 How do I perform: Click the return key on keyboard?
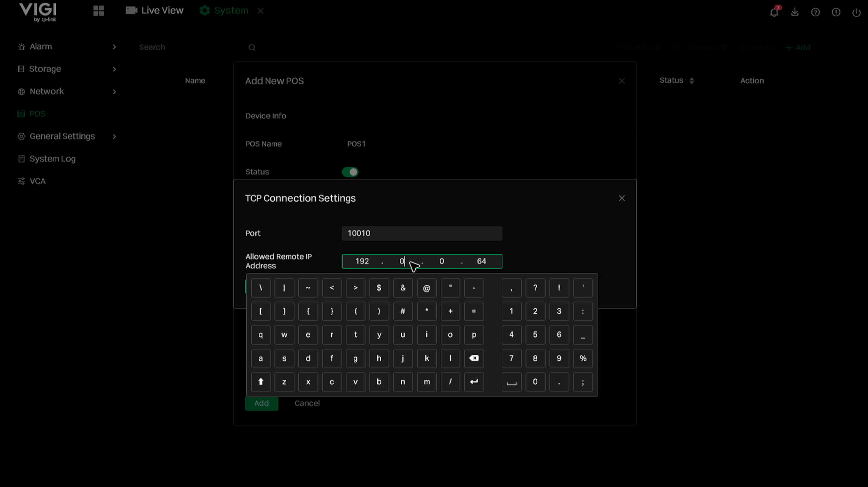474,382
